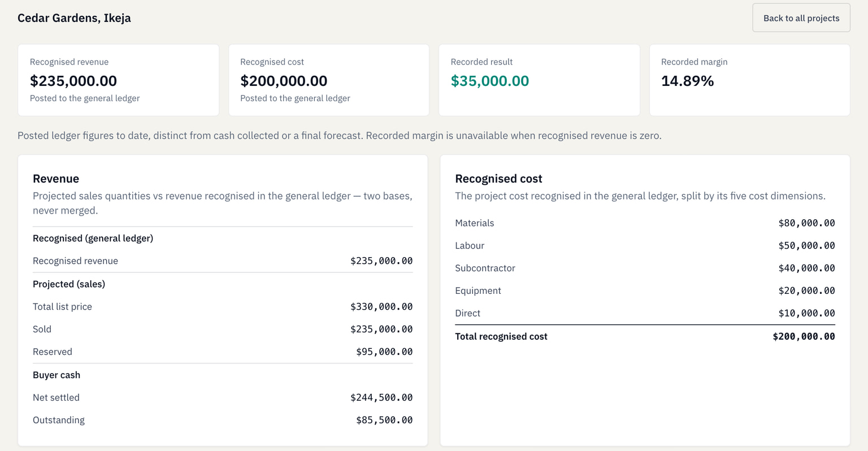Click the Direct cost row label
Viewport: 868px width, 451px height.
[467, 313]
